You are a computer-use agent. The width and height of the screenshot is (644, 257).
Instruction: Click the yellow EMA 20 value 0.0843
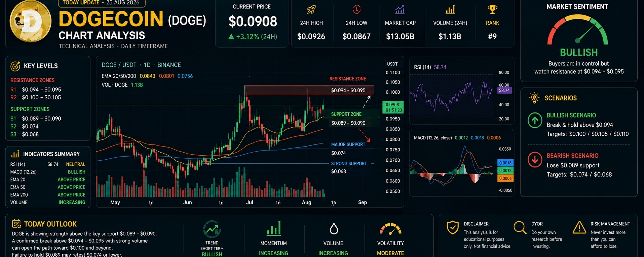148,76
